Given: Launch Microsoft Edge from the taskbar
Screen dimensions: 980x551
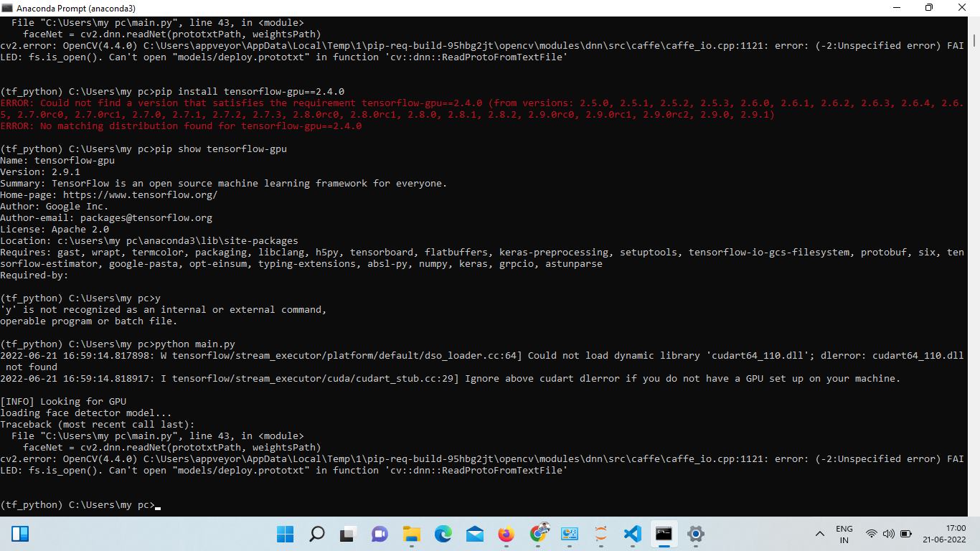Looking at the screenshot, I should (443, 534).
